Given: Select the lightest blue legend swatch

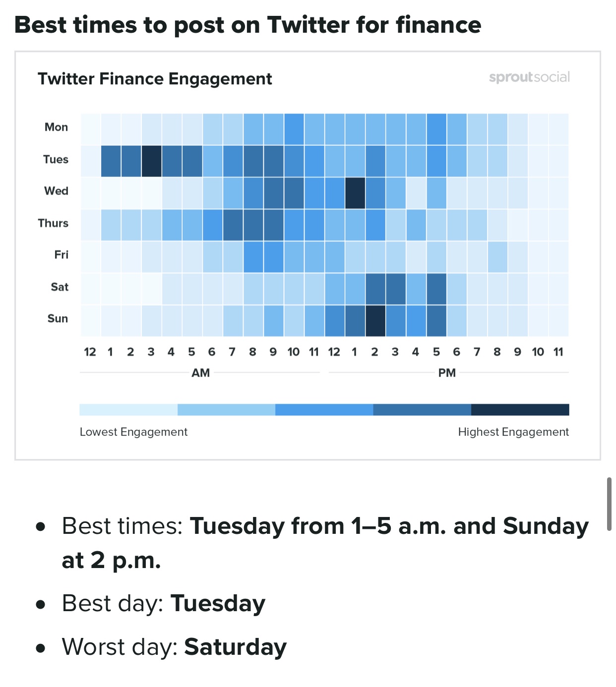Looking at the screenshot, I should coord(128,409).
